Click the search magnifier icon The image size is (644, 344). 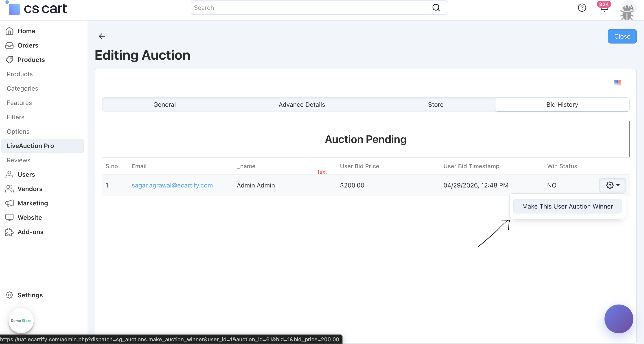[436, 8]
